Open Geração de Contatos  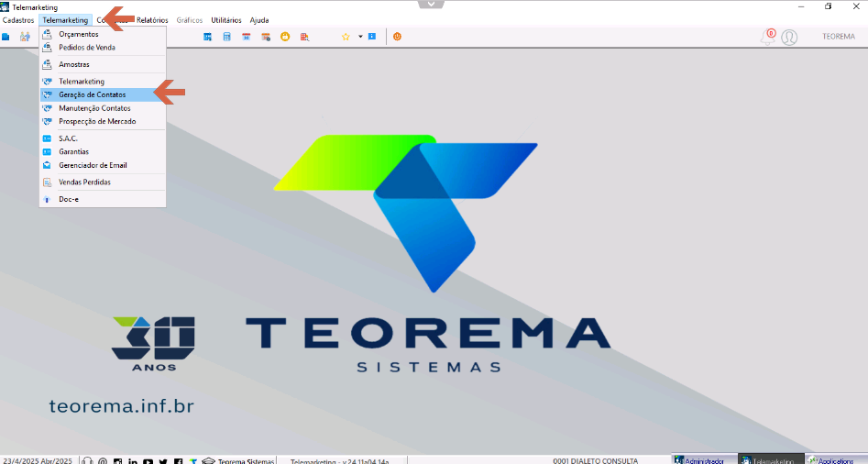tap(103, 94)
